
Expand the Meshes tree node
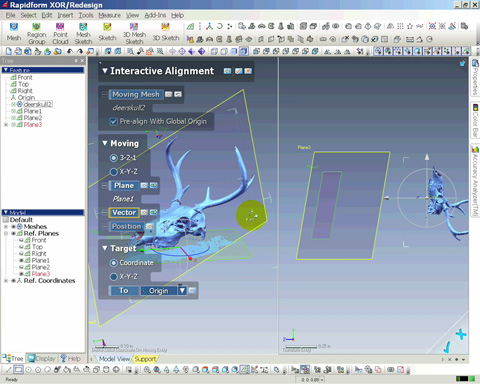tap(6, 227)
